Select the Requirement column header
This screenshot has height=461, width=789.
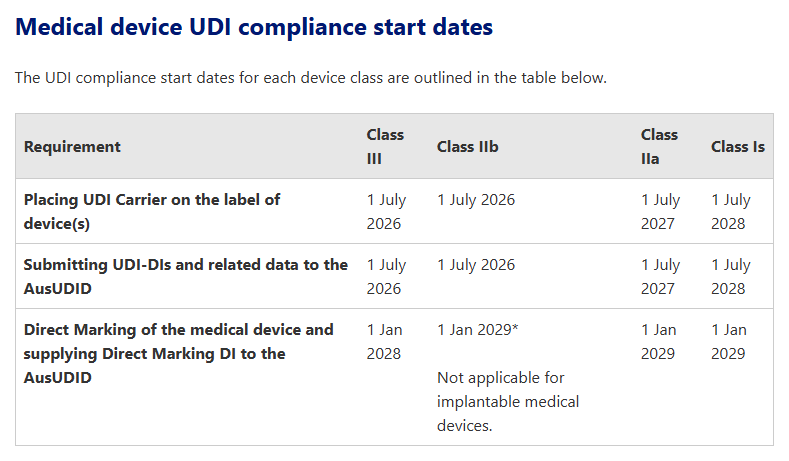(x=72, y=147)
